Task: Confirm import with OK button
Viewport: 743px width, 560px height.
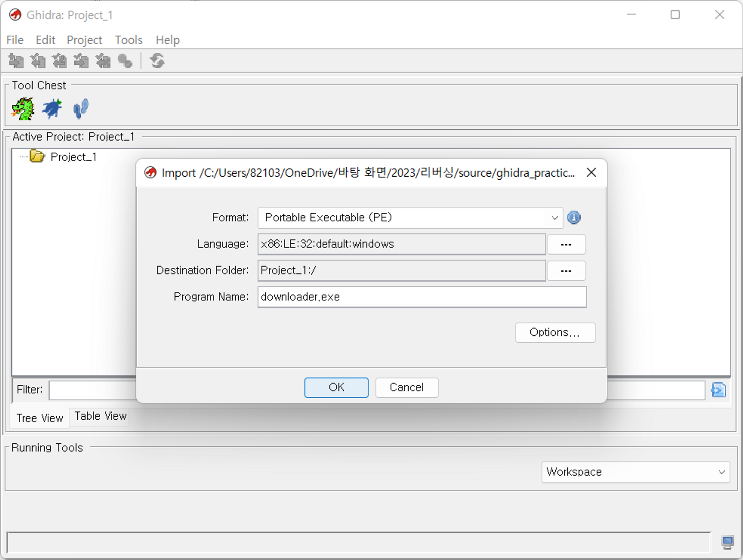Action: click(x=336, y=387)
